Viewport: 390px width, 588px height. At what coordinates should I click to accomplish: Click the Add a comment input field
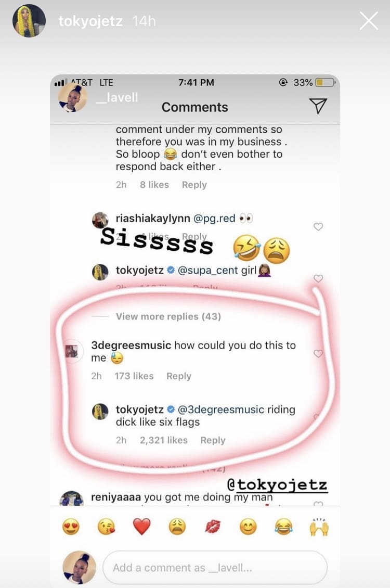point(215,568)
